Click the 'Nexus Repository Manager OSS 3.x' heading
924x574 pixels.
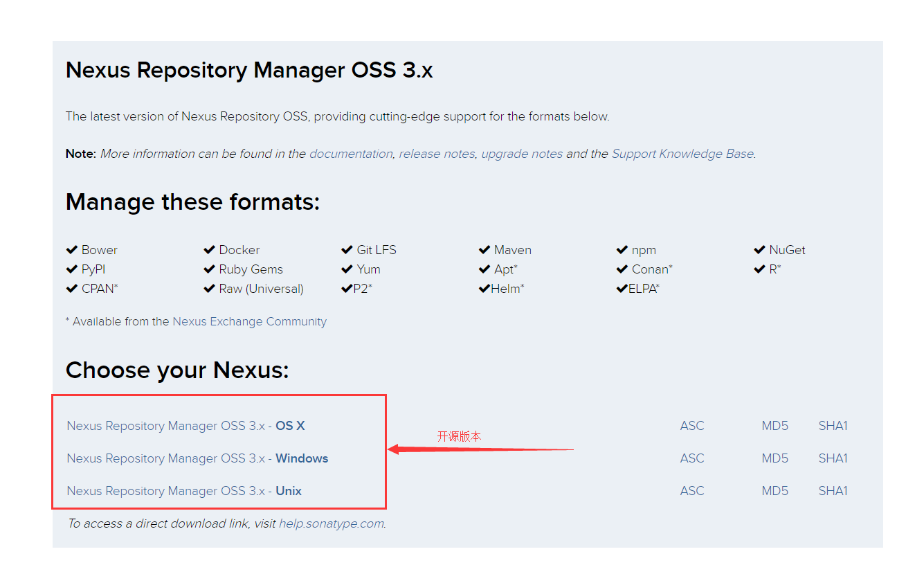(x=249, y=71)
